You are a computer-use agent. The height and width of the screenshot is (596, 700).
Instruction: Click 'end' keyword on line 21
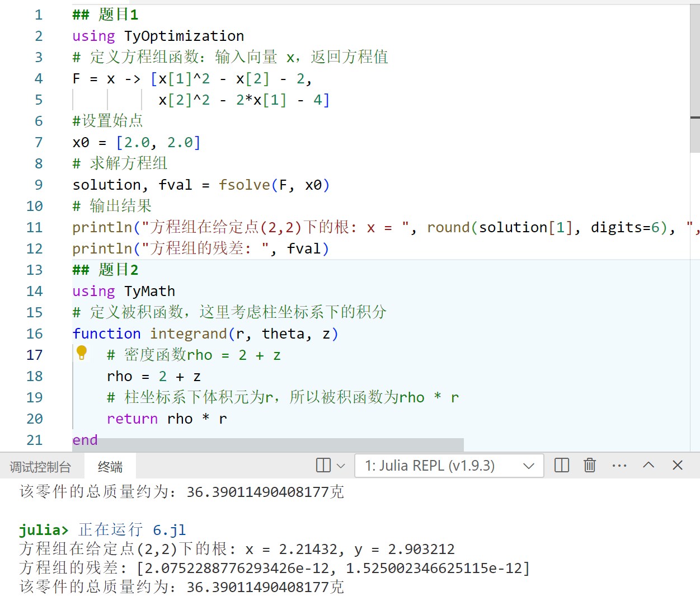click(x=85, y=440)
